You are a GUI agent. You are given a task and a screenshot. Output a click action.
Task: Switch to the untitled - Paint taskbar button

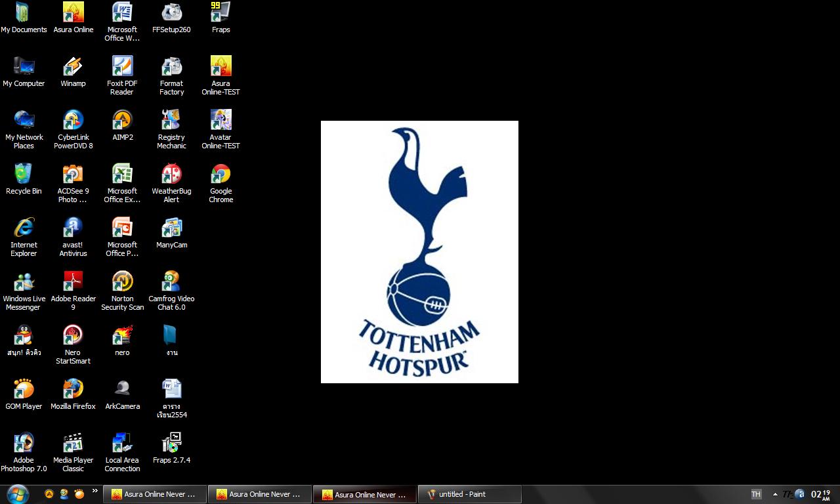(x=469, y=494)
